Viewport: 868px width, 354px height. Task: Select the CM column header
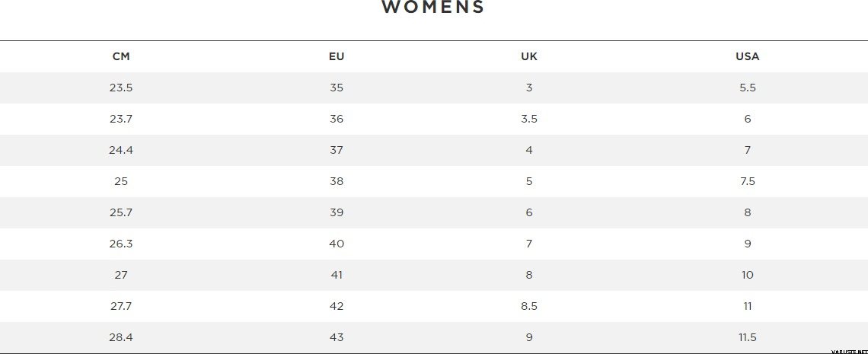(120, 56)
